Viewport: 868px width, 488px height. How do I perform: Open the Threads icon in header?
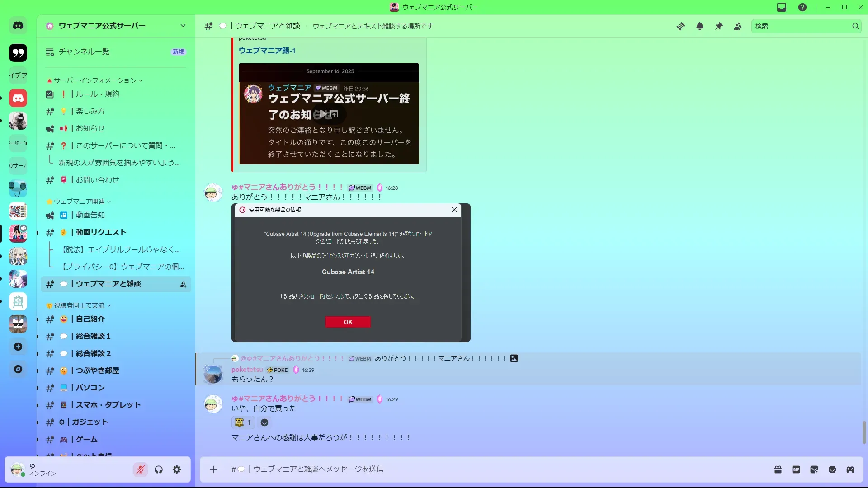(x=680, y=26)
